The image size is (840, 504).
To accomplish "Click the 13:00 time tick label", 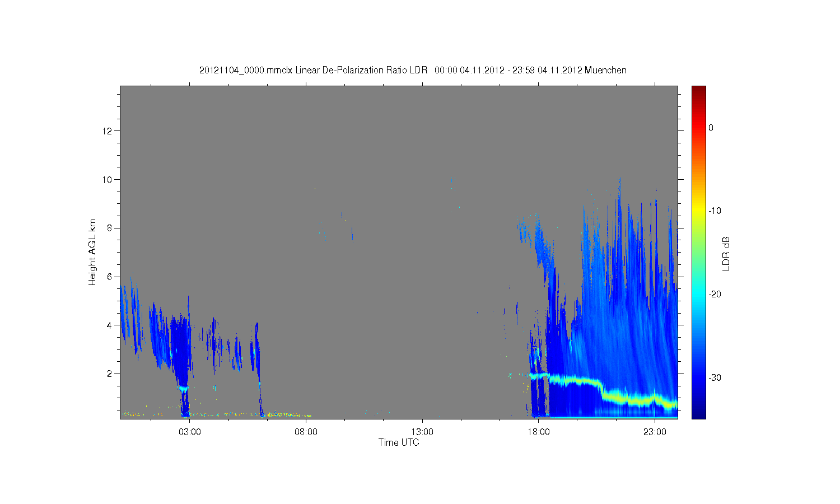I will pyautogui.click(x=422, y=432).
